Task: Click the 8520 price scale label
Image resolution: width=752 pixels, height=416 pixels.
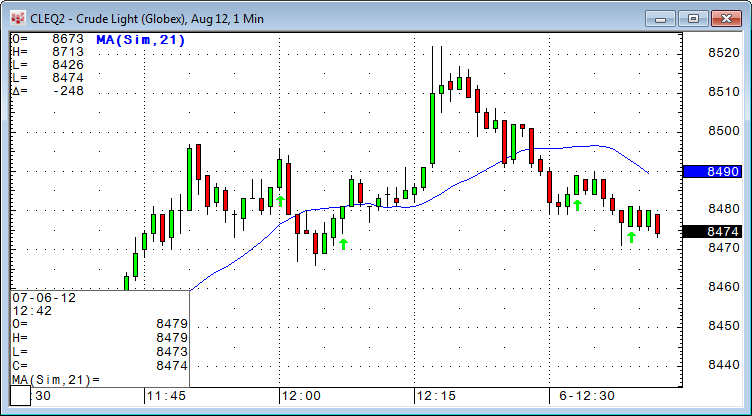Action: click(x=723, y=52)
